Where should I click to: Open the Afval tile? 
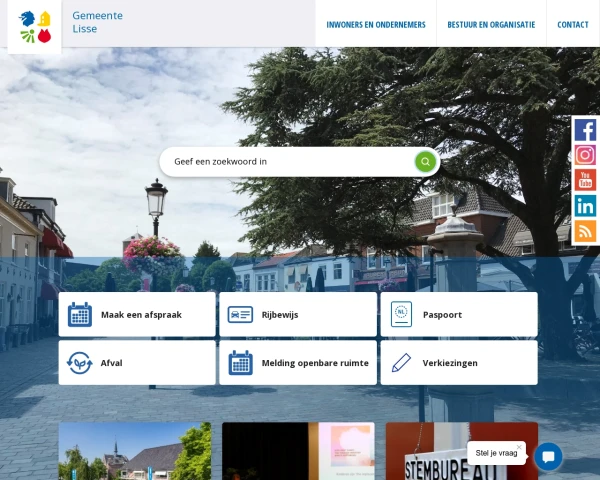(137, 363)
